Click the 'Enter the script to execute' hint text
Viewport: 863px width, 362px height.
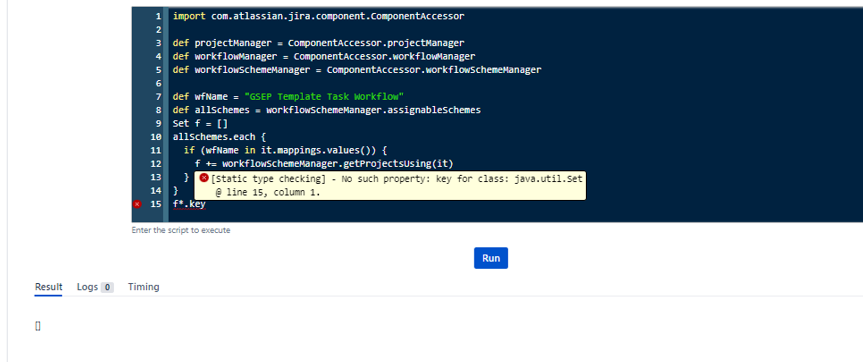[x=181, y=231]
